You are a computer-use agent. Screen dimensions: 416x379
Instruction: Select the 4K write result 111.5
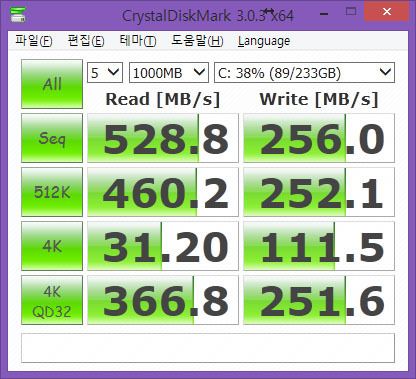pyautogui.click(x=319, y=246)
